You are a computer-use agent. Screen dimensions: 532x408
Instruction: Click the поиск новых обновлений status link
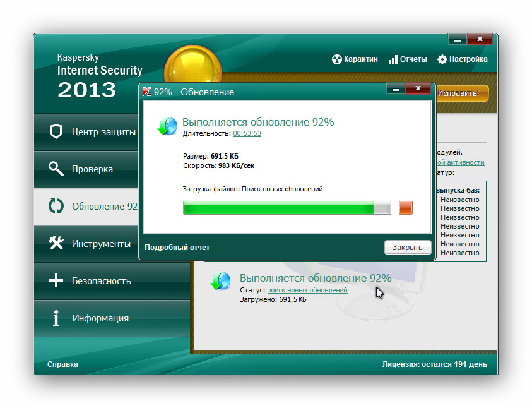click(307, 290)
